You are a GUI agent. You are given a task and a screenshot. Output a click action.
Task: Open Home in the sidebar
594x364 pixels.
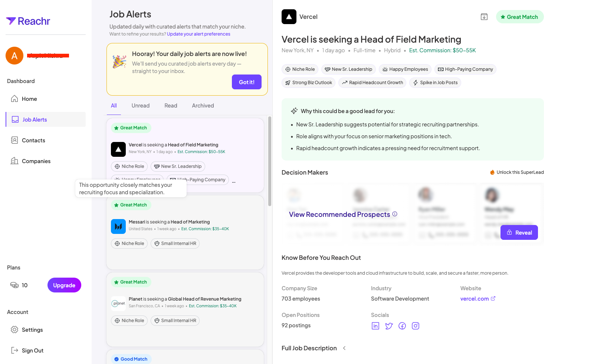pos(46,99)
